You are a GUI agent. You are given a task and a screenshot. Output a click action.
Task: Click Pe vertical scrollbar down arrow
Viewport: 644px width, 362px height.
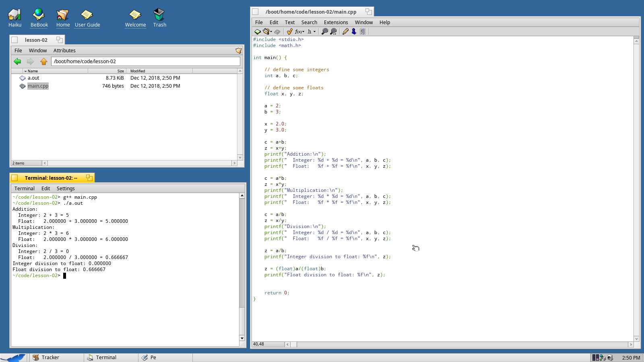pos(636,339)
